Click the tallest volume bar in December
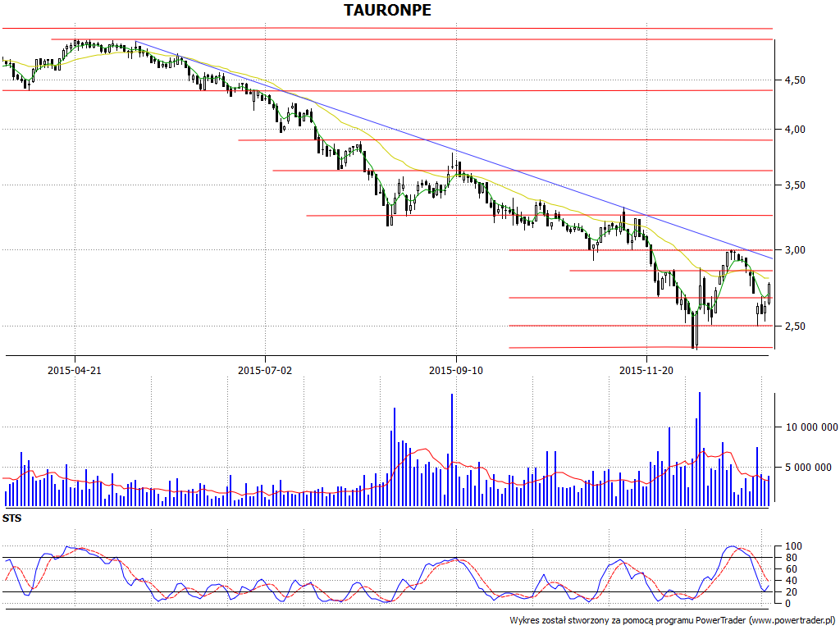This screenshot has width=840, height=630. pos(700,450)
